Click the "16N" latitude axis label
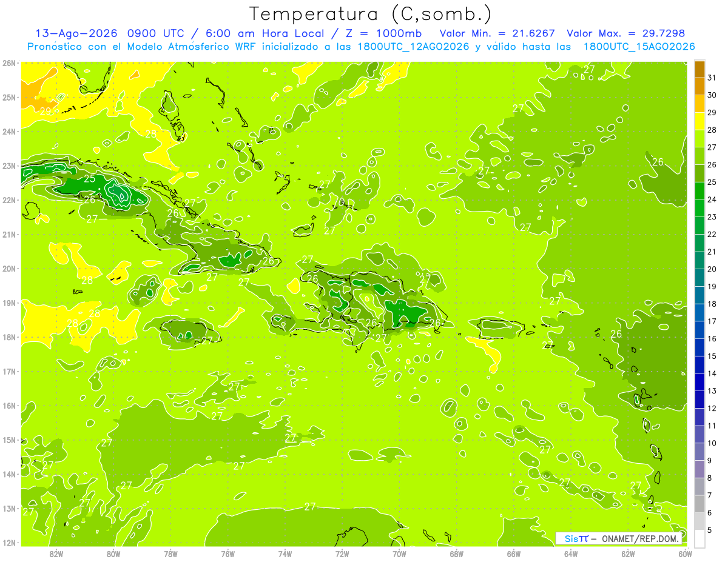Image resolution: width=728 pixels, height=562 pixels. point(8,406)
